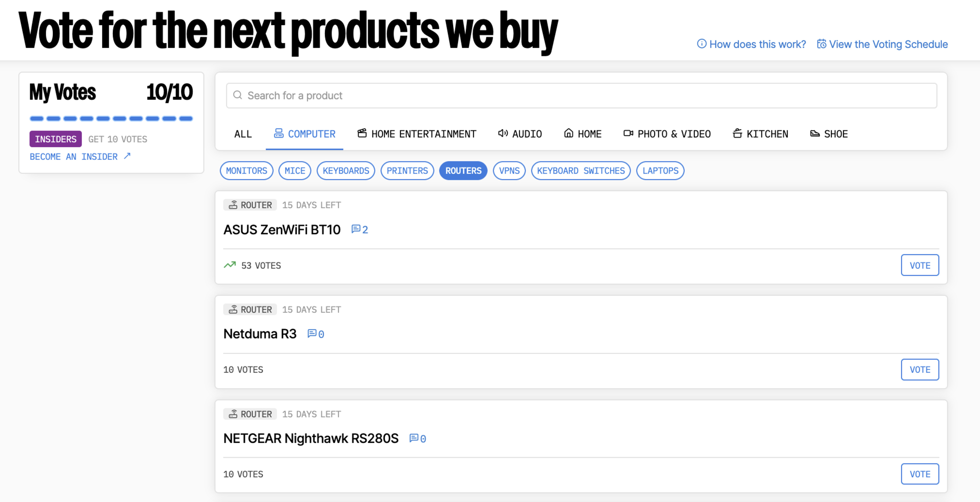Open comments icon for NETGEAR Nighthawk RS280S

[x=413, y=438]
